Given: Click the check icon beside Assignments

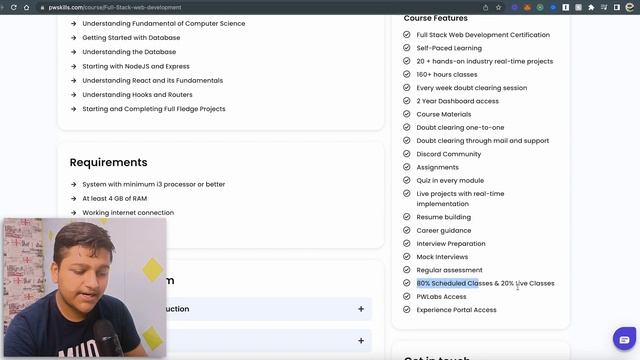Looking at the screenshot, I should (x=407, y=167).
